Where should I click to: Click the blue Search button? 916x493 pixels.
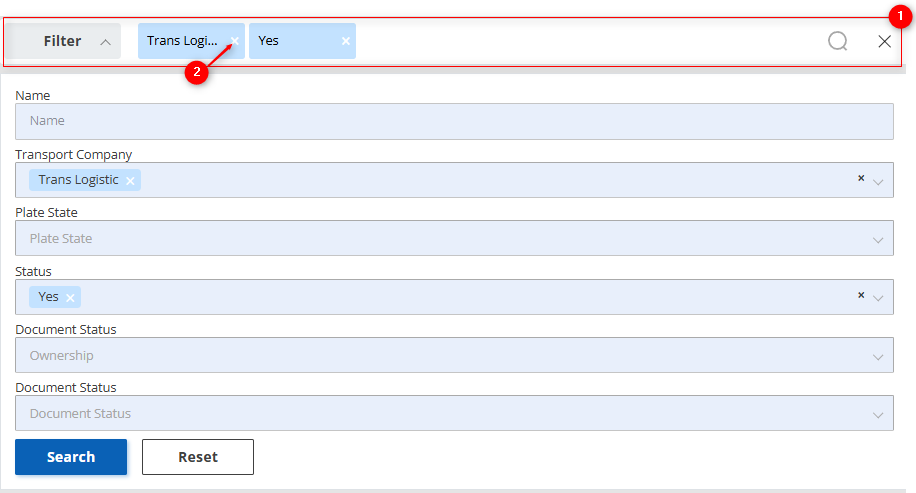(71, 457)
